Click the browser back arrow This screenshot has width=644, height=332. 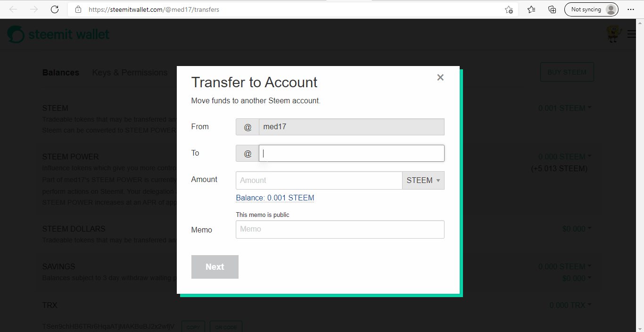click(13, 9)
